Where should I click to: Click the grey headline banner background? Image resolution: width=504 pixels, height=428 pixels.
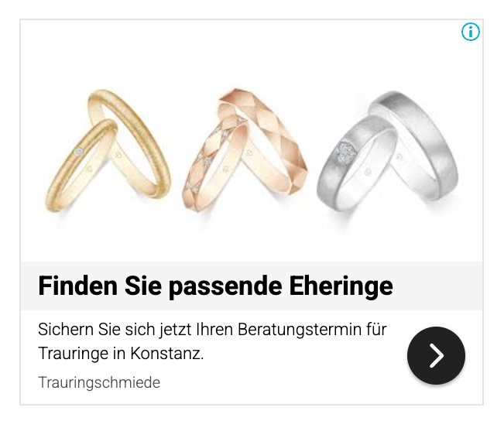(x=437, y=286)
